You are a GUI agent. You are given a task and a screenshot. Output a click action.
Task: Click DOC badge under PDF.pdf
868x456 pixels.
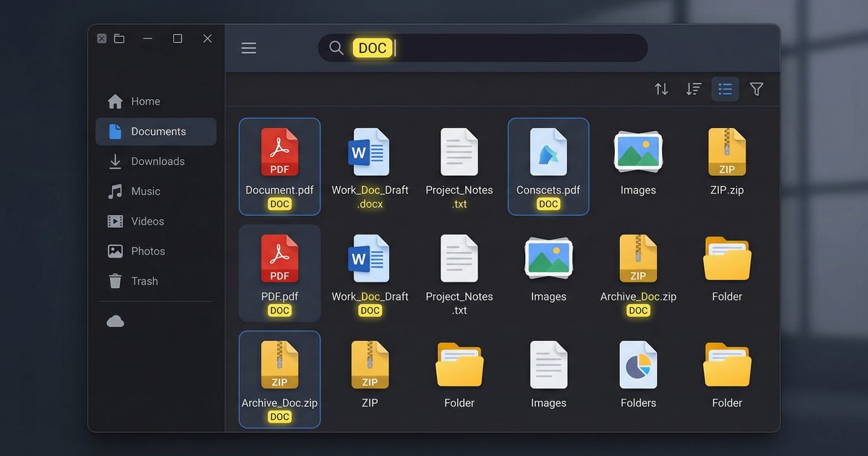[279, 311]
